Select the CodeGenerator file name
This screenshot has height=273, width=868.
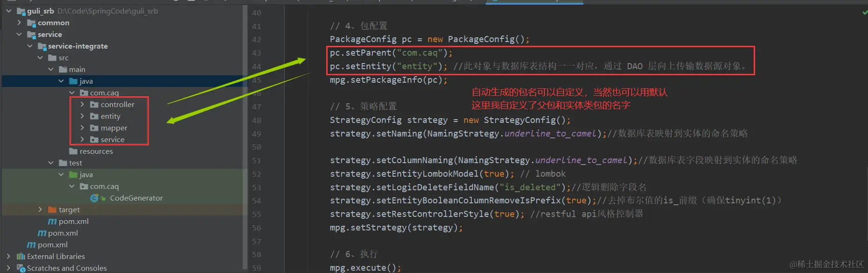pyautogui.click(x=136, y=198)
